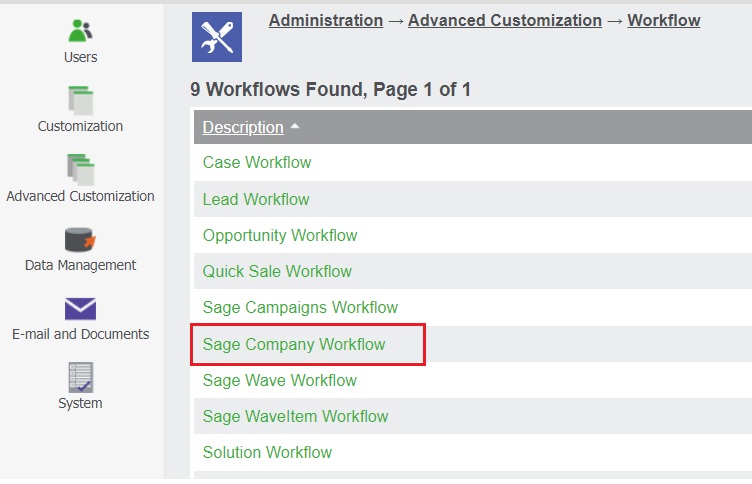The height and width of the screenshot is (484, 752).
Task: Open Sage Company Workflow
Action: coord(294,344)
